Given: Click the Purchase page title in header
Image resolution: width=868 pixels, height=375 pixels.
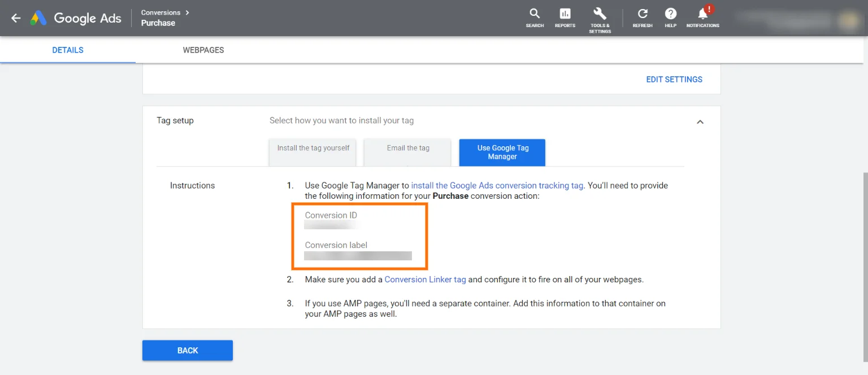Looking at the screenshot, I should click(158, 23).
